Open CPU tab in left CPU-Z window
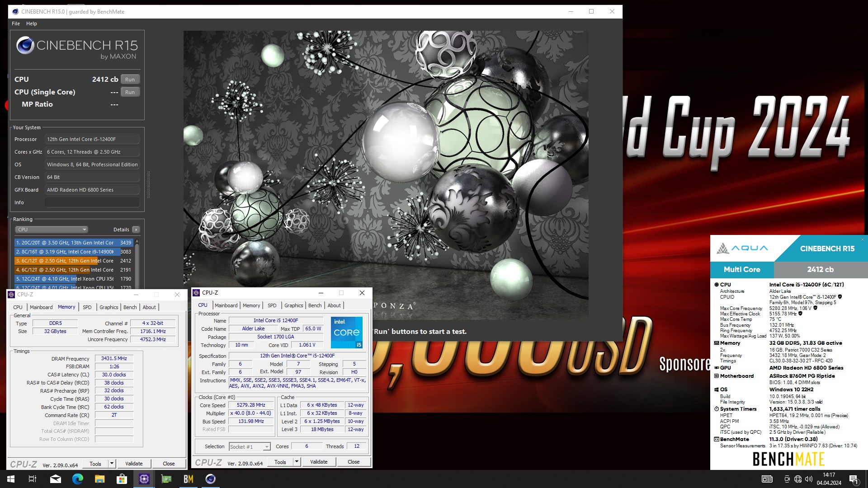Image resolution: width=868 pixels, height=488 pixels. (x=18, y=307)
